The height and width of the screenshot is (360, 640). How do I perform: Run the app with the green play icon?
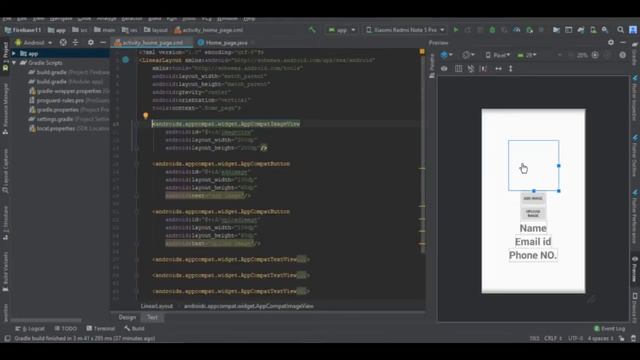[x=456, y=30]
